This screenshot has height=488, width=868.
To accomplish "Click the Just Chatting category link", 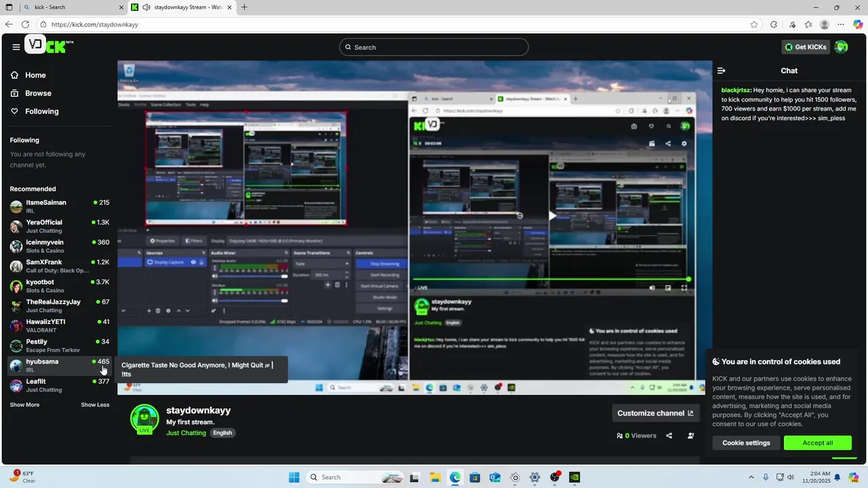I will click(186, 432).
